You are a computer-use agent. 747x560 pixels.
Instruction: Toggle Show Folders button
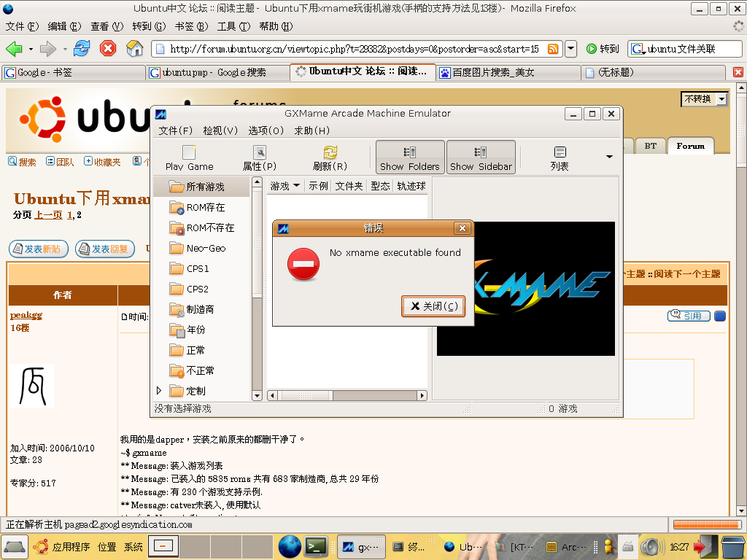pyautogui.click(x=410, y=157)
